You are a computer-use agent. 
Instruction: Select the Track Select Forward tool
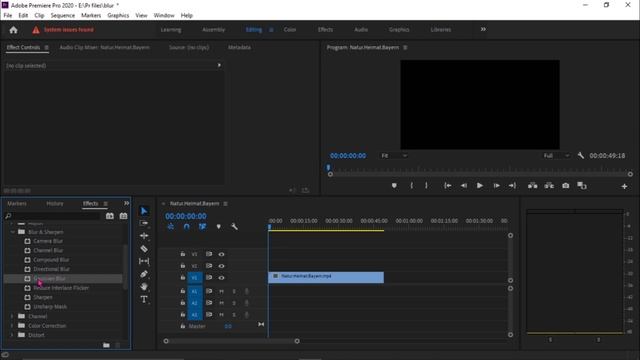(x=144, y=223)
